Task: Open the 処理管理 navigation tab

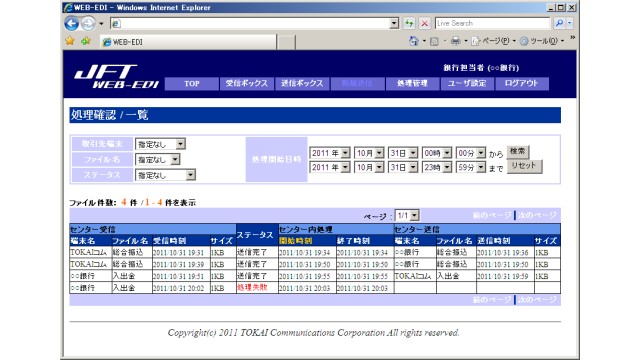Action: pos(412,84)
